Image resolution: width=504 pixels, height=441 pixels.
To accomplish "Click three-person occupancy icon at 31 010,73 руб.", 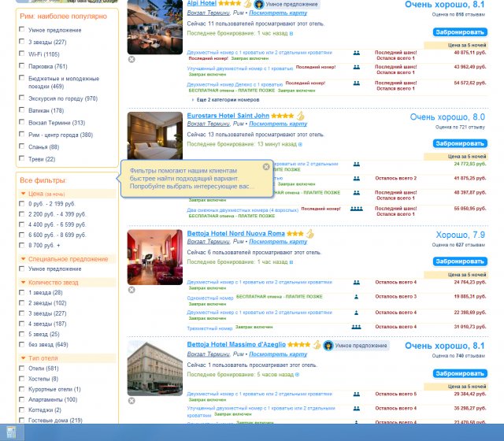I will (356, 327).
